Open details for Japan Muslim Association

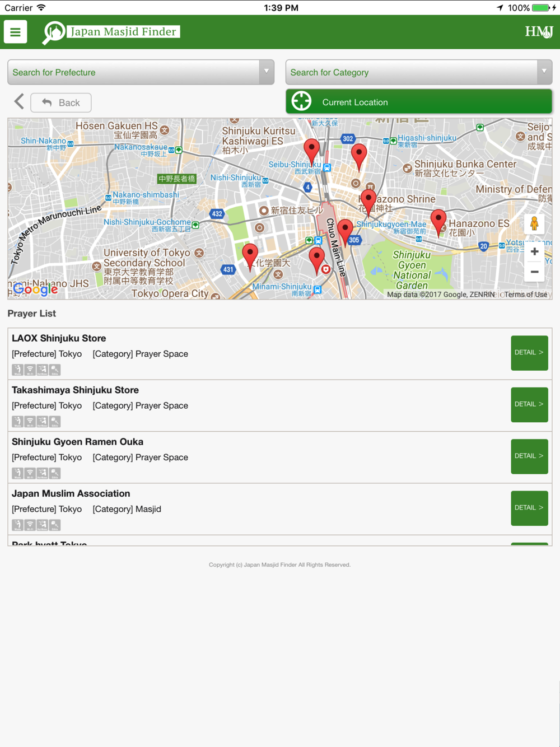[x=529, y=508]
